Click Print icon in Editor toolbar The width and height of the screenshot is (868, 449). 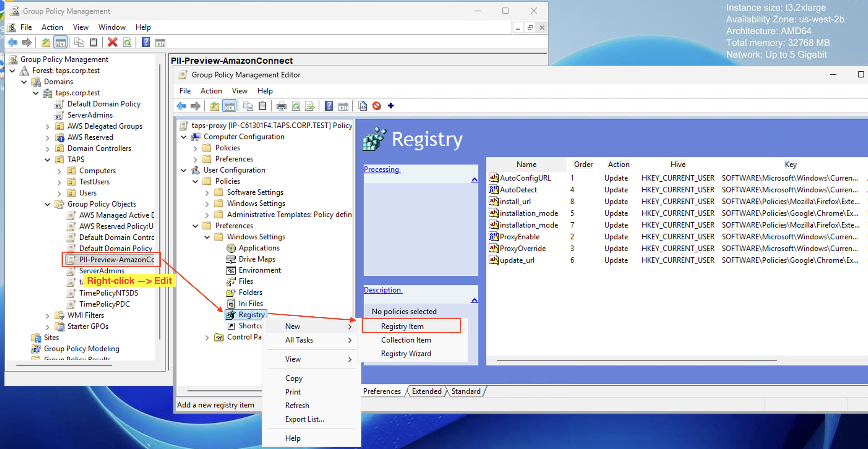[x=281, y=106]
